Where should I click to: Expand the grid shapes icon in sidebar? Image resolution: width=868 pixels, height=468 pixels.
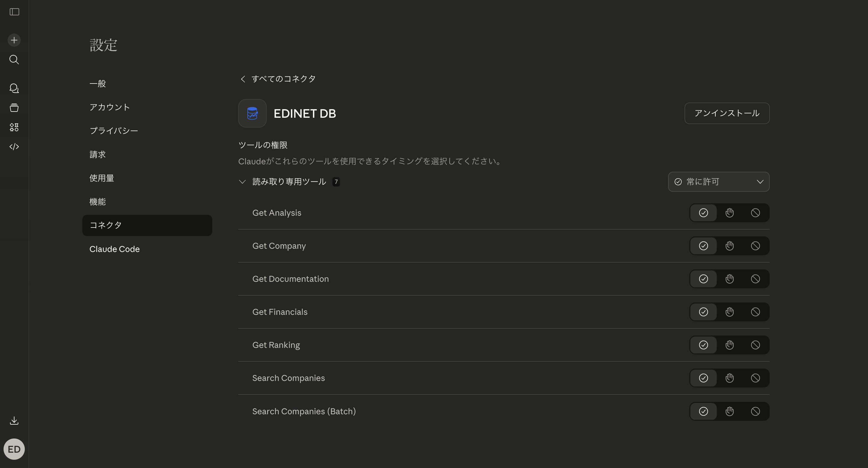(x=14, y=127)
